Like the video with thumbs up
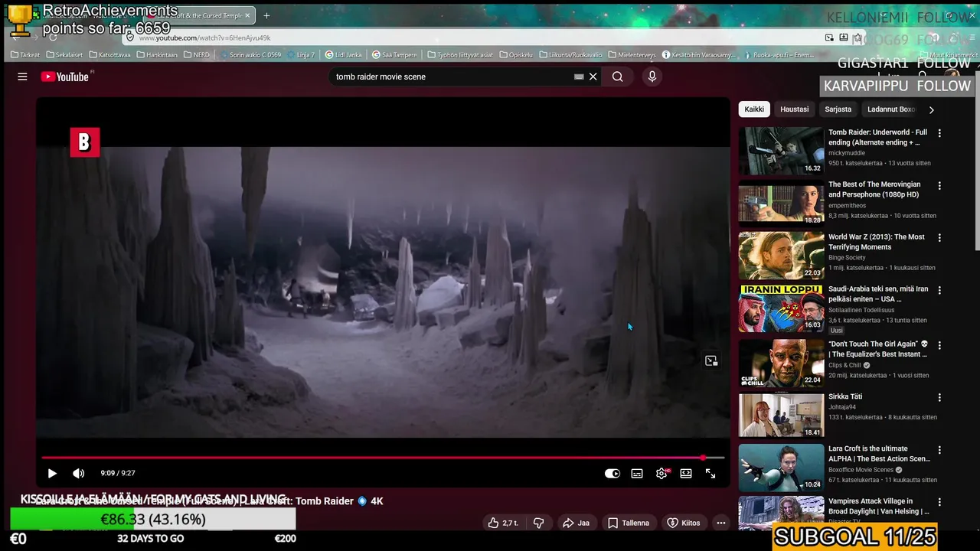This screenshot has width=980, height=551. click(x=504, y=523)
